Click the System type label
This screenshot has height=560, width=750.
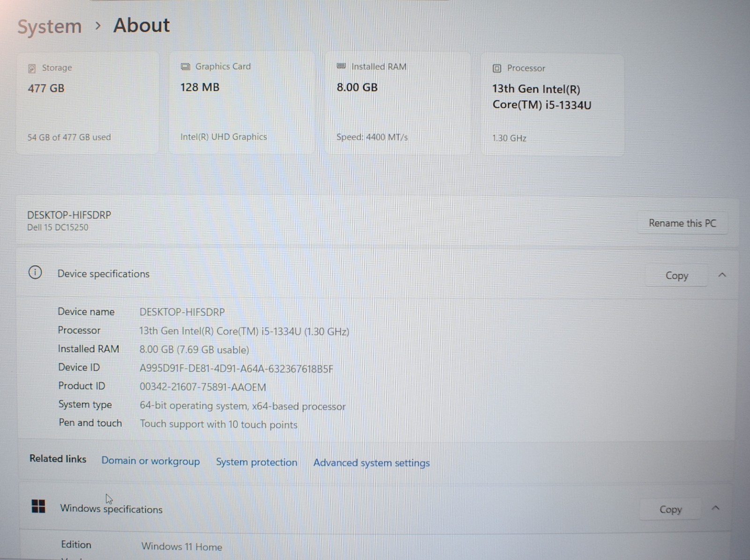point(85,404)
